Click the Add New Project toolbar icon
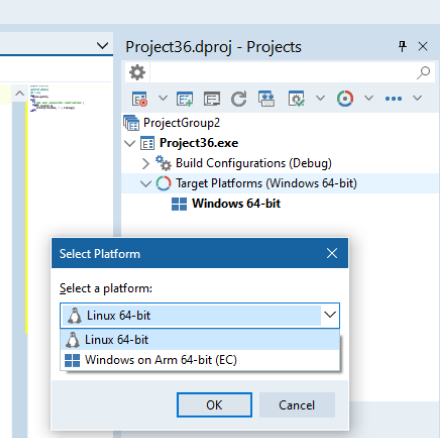This screenshot has height=438, width=440. pos(184,99)
